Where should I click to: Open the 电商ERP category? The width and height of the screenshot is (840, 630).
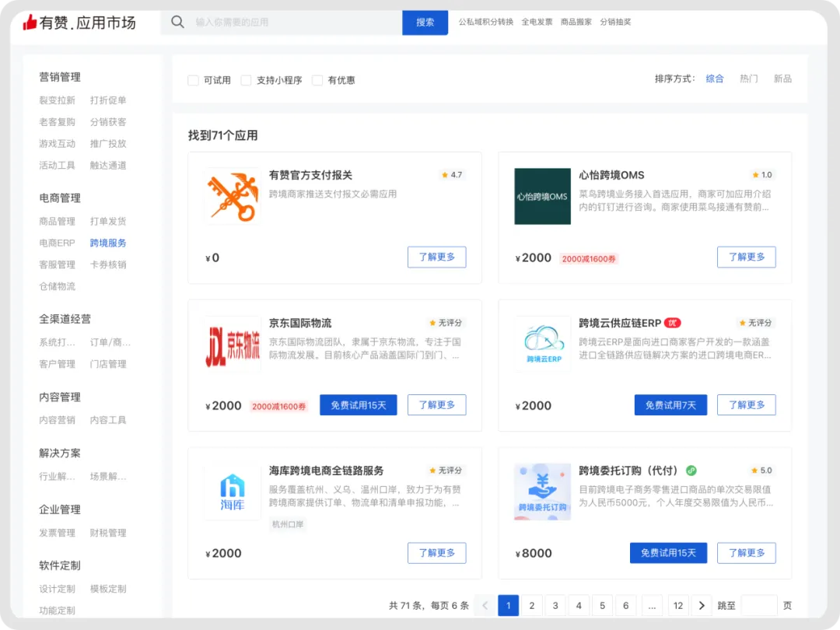tap(57, 243)
